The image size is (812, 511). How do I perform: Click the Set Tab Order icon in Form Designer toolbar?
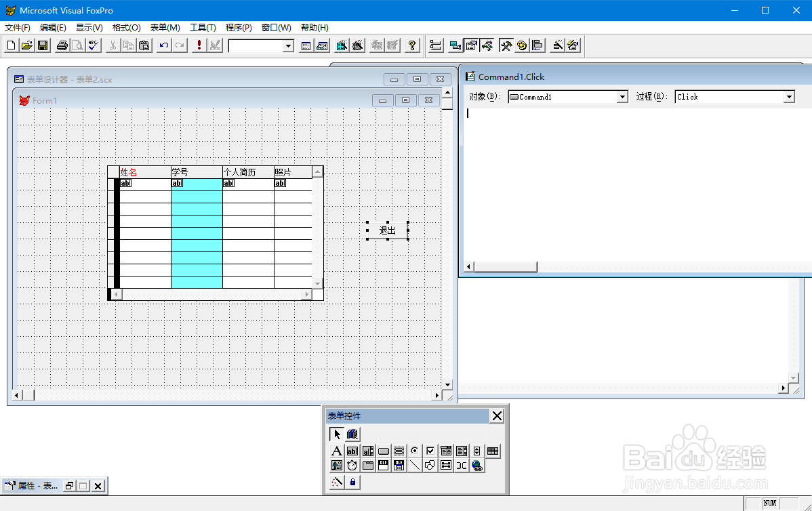click(436, 45)
